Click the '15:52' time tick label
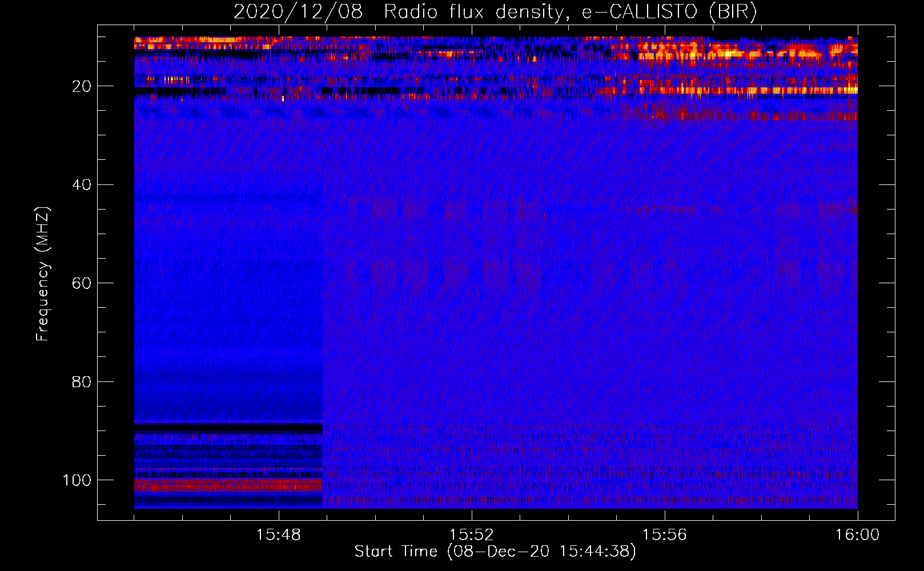Screen dimensions: 924x571 [471, 535]
